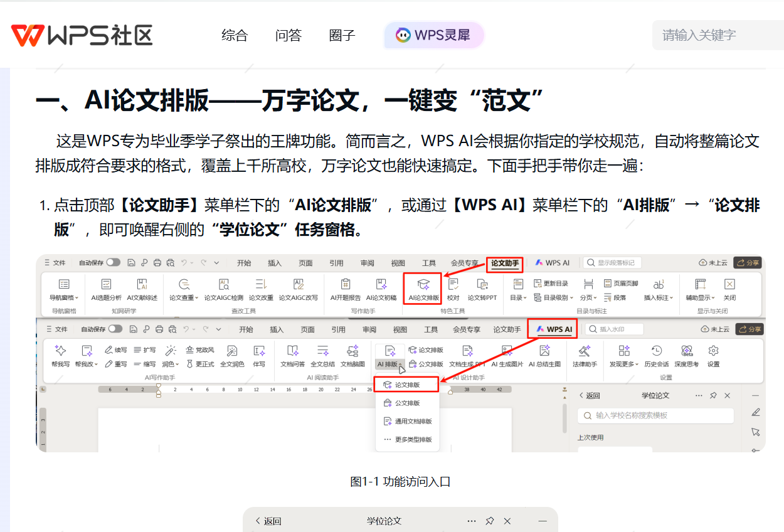Viewport: 784px width, 532px height.
Task: Select the 续写 tool
Action: pos(115,350)
